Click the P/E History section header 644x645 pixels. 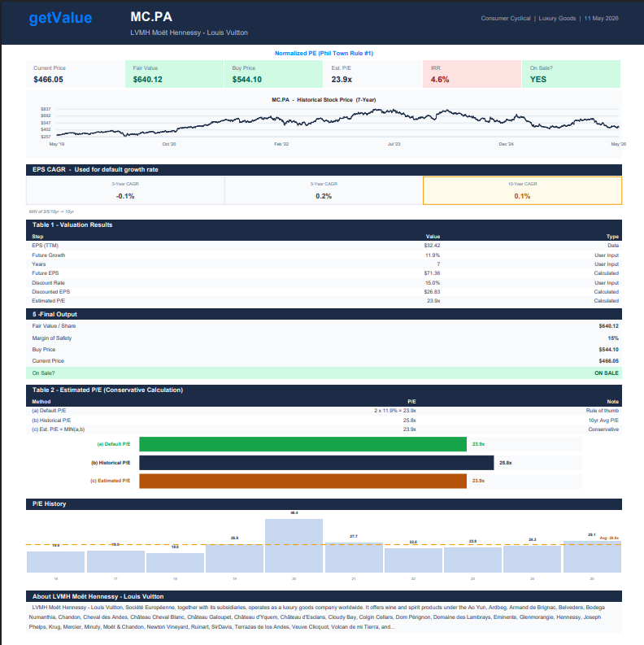click(x=324, y=504)
